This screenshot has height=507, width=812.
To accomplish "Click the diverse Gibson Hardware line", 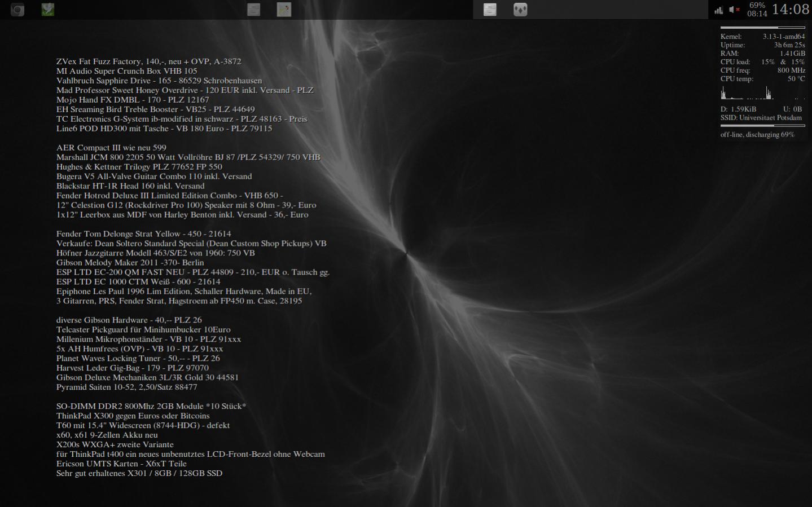I will [129, 320].
